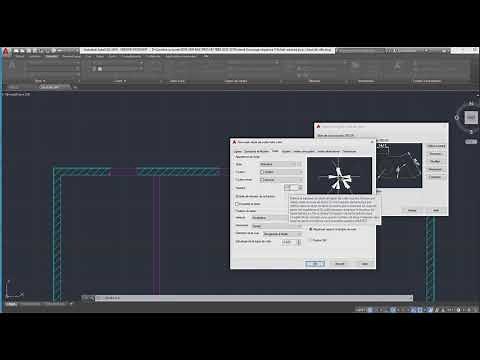Open the Filaire 2D viewport visual style label
This screenshot has width=480, height=360.
17,94
